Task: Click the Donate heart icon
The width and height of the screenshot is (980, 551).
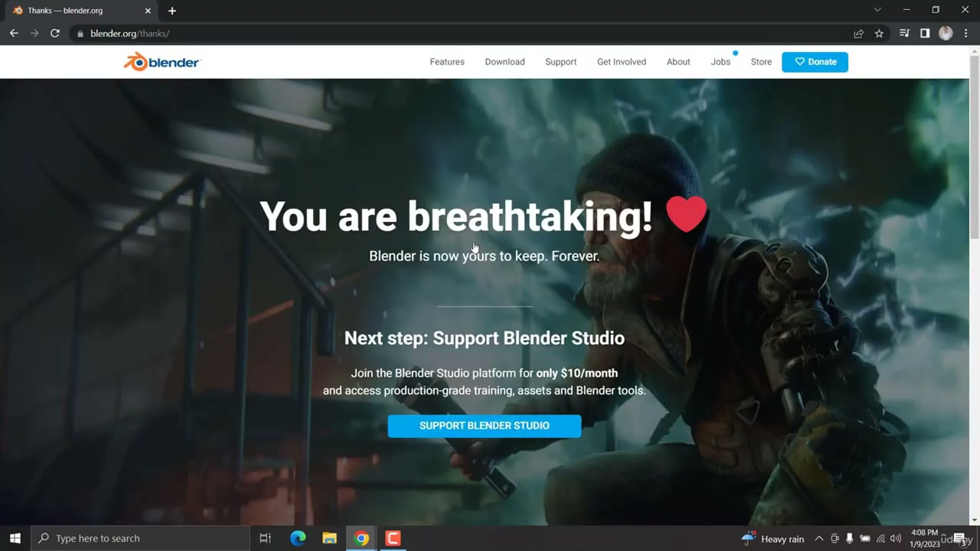Action: (800, 61)
